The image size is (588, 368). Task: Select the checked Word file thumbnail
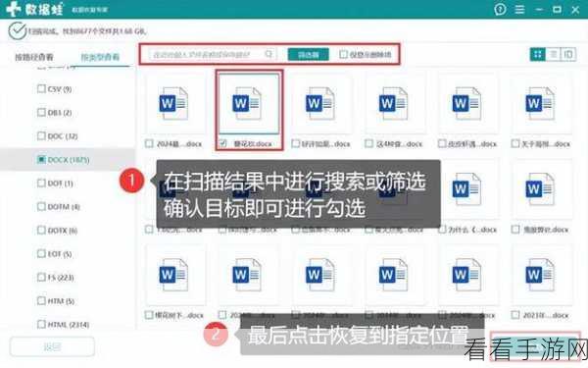[x=249, y=103]
